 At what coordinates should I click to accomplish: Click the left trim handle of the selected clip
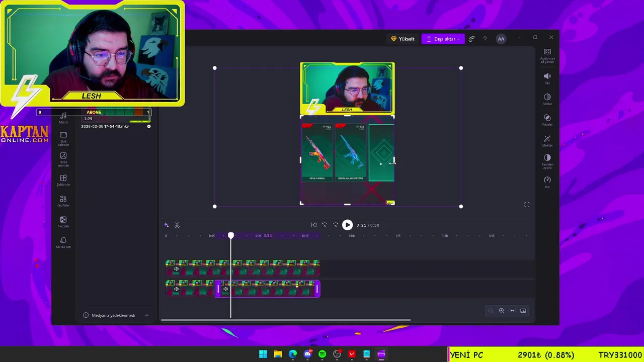[x=218, y=289]
